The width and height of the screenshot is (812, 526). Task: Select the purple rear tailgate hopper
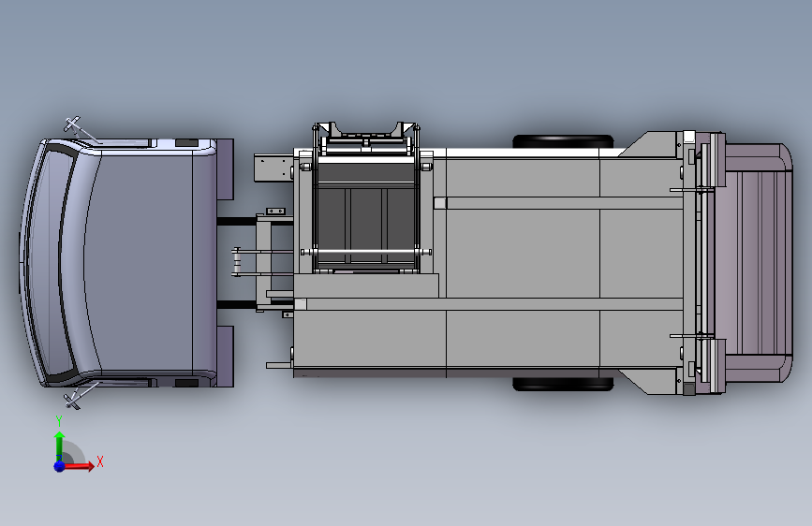[x=754, y=263]
